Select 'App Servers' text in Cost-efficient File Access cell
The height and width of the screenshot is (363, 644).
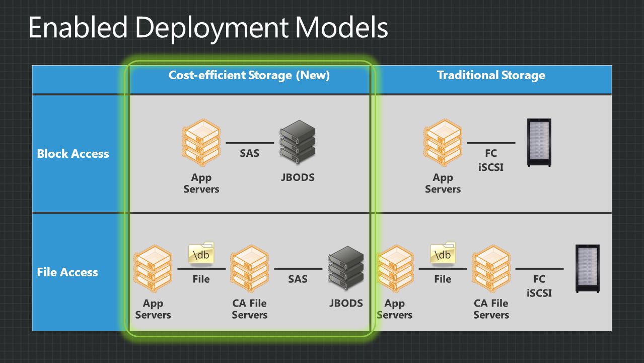pyautogui.click(x=153, y=310)
